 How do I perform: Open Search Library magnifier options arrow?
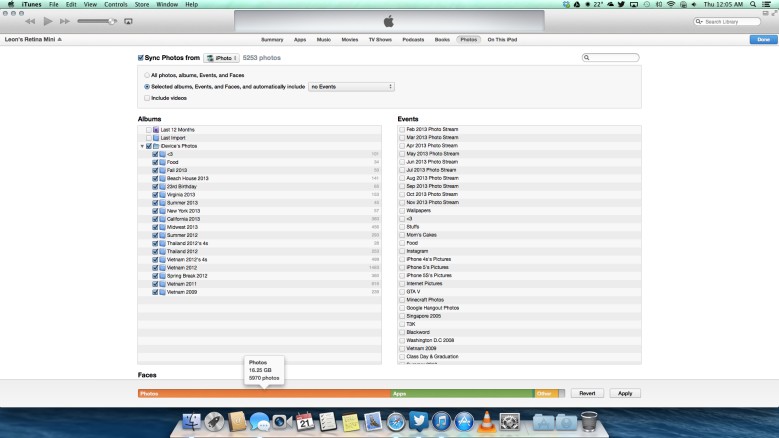[700, 22]
